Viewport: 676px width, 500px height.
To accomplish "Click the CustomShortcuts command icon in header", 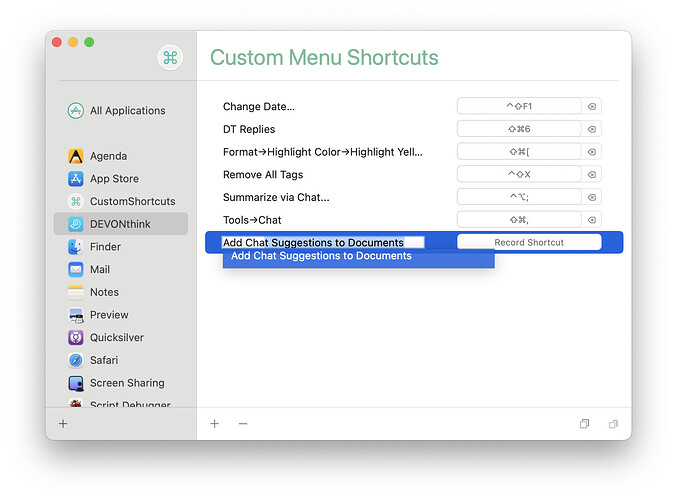I will point(170,58).
